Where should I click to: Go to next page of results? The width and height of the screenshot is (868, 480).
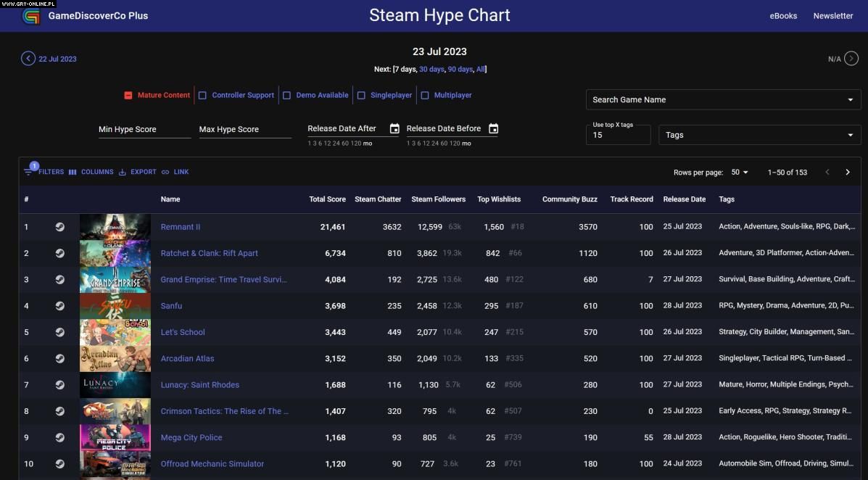pos(848,172)
